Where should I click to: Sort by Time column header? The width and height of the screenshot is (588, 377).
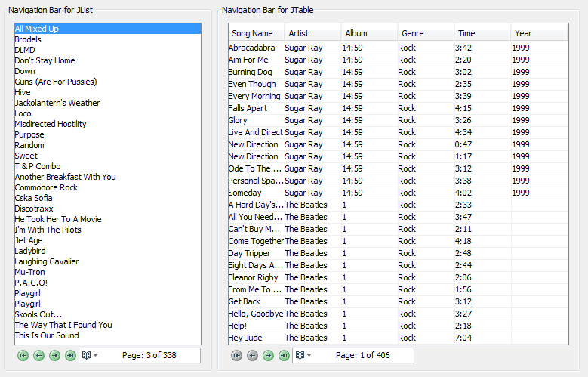pos(482,33)
